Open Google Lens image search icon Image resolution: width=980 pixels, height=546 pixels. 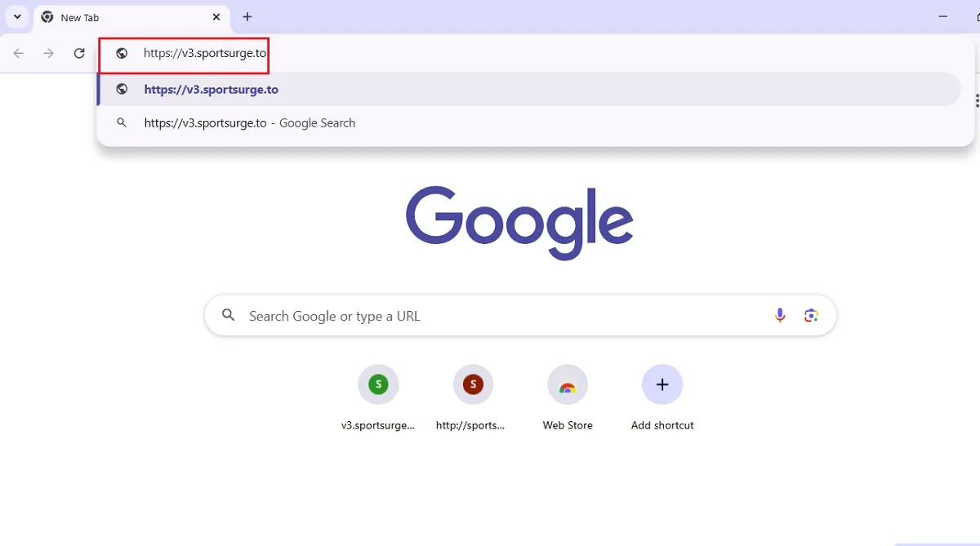pos(811,316)
